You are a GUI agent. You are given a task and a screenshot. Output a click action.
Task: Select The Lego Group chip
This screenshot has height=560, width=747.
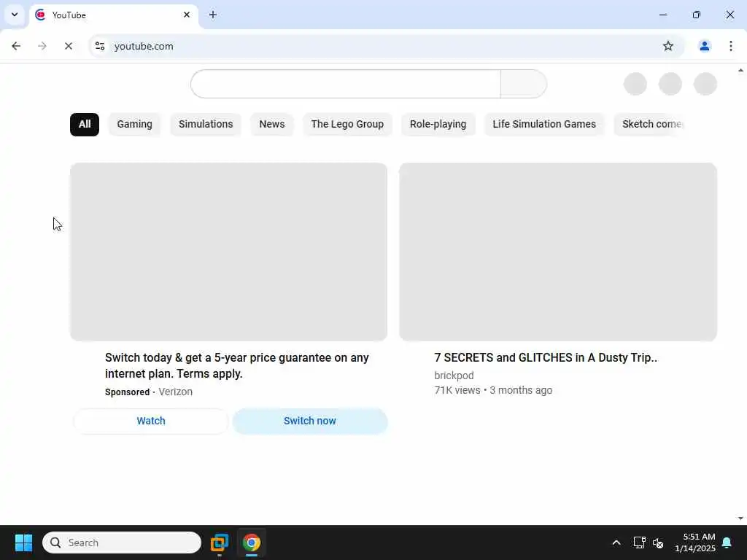click(x=347, y=124)
